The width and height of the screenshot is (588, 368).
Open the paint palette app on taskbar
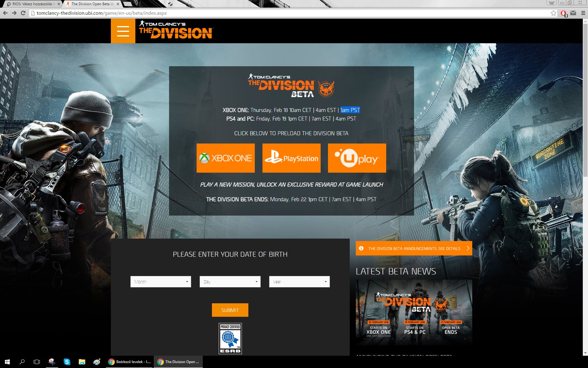click(x=97, y=362)
